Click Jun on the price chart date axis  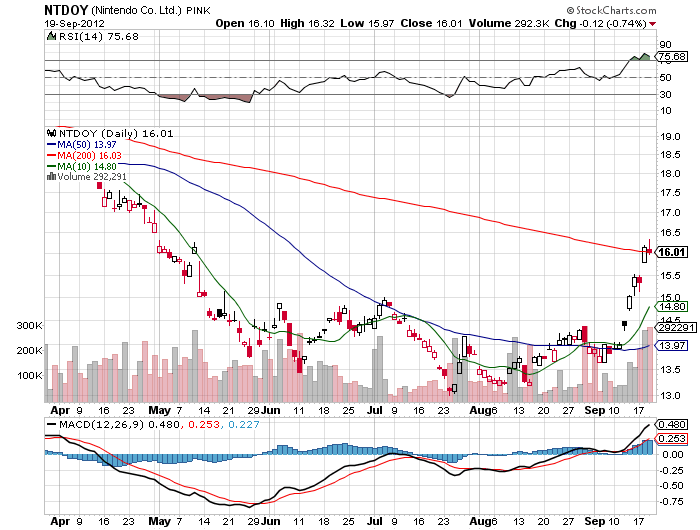pyautogui.click(x=271, y=410)
